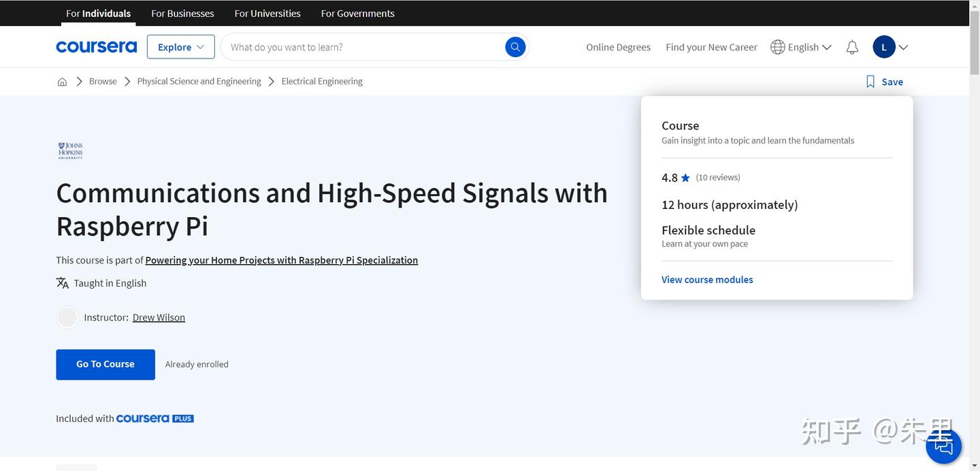
Task: Open instructor Drew Wilson's profile link
Action: [159, 317]
